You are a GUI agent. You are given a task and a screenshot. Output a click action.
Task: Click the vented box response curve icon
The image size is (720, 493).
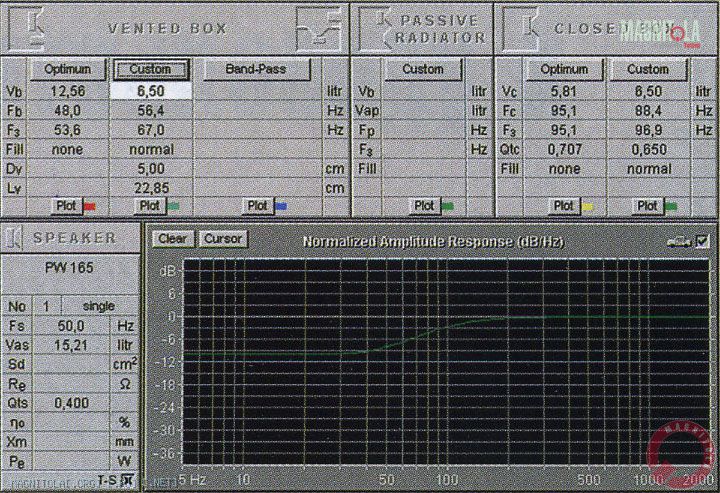319,29
